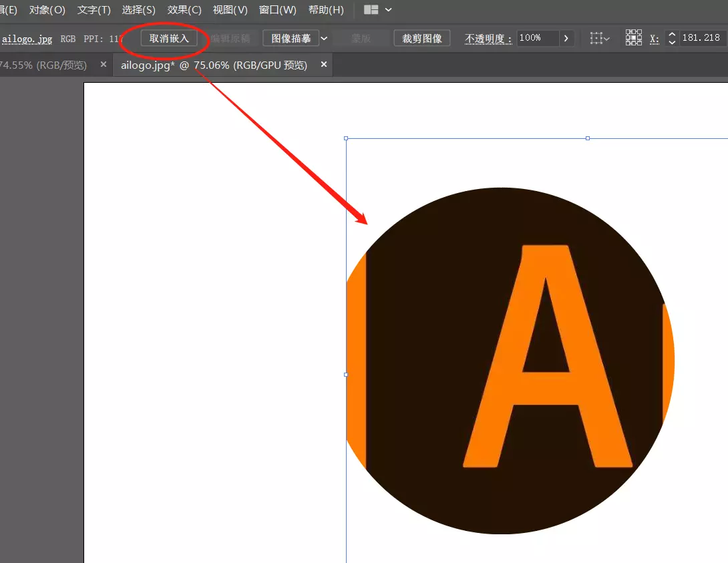The height and width of the screenshot is (563, 728).
Task: Switch to the ailogo.jpg* 75.06% tab
Action: [214, 65]
